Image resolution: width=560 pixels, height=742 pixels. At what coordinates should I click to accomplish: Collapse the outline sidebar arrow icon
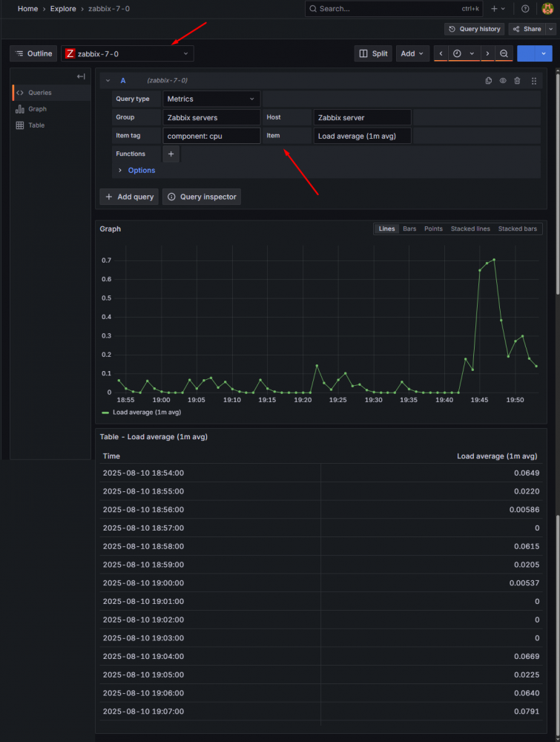click(81, 76)
